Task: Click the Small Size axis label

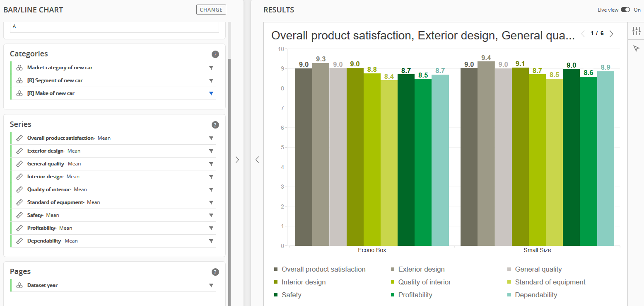Action: [x=537, y=250]
